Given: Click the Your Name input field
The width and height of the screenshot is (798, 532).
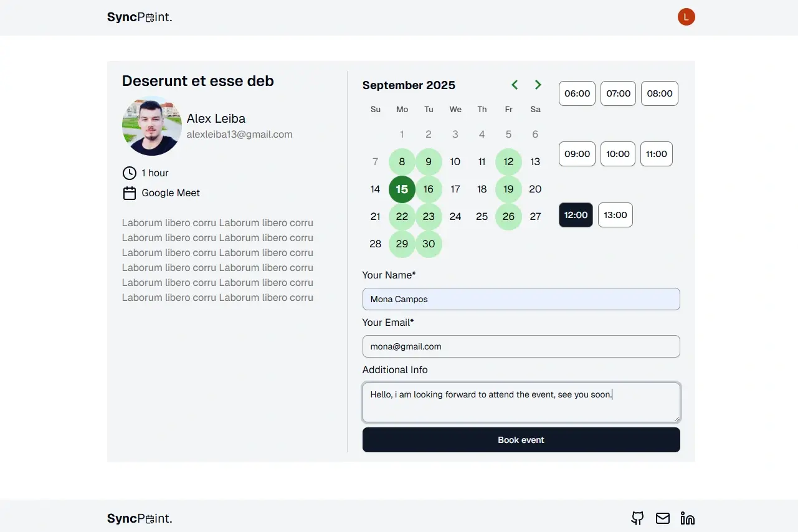Looking at the screenshot, I should point(521,299).
